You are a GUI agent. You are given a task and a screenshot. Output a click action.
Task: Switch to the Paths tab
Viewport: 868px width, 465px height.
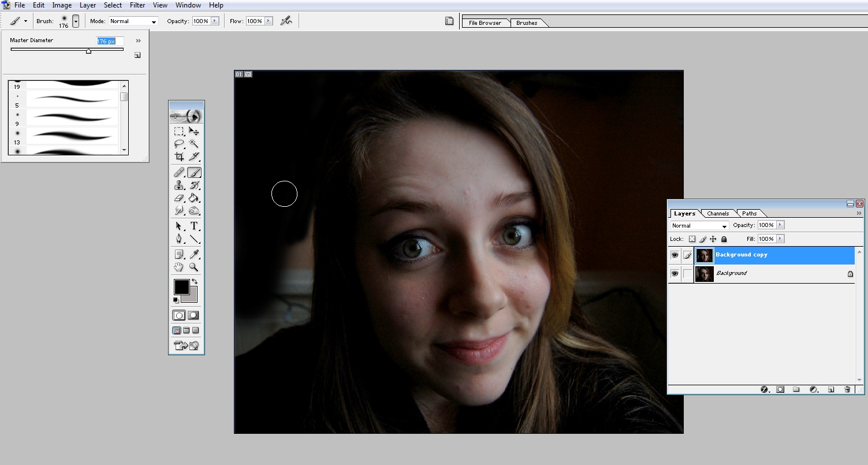[749, 214]
